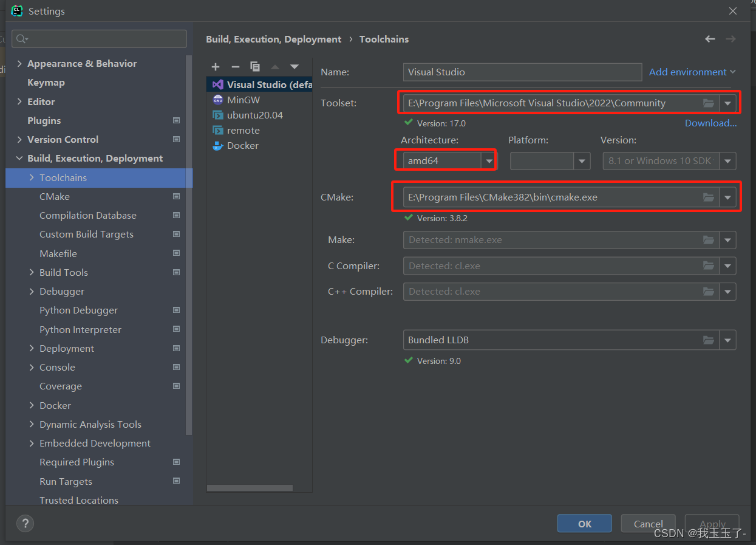Browse folder for C Compiler

point(709,266)
